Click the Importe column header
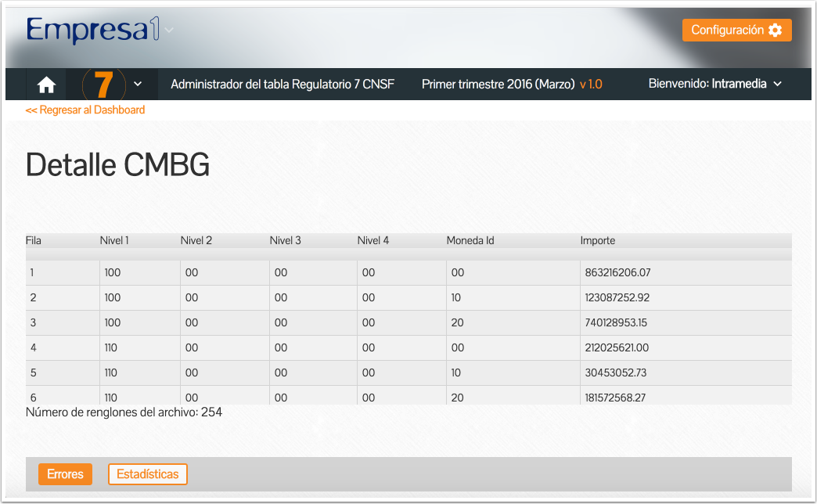The width and height of the screenshot is (817, 504). coord(597,241)
